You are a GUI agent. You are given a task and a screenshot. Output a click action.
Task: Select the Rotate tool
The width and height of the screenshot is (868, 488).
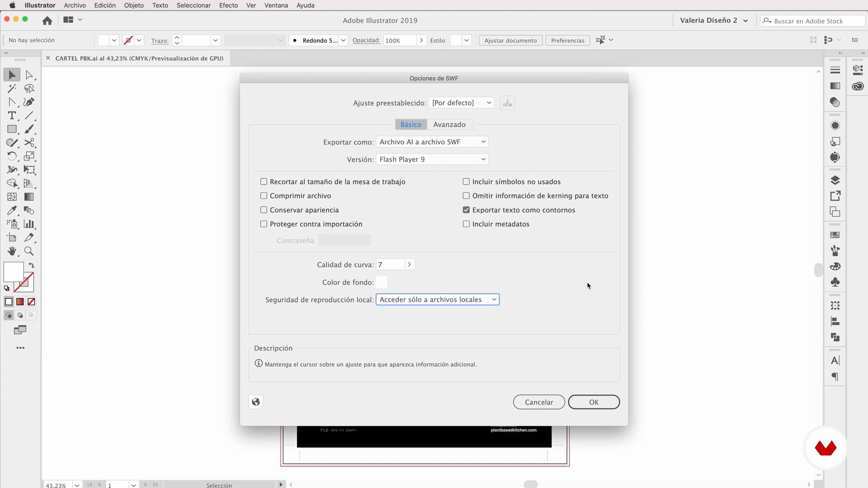click(x=12, y=156)
